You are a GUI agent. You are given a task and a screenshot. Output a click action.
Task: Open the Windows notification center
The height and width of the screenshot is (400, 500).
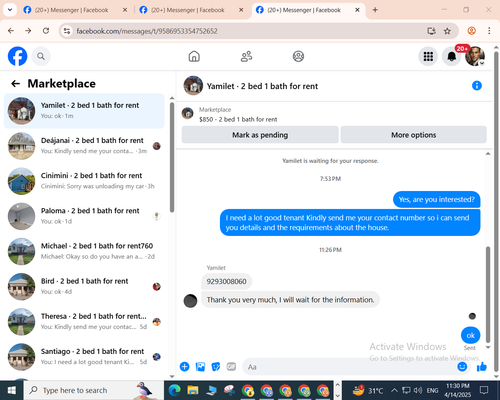(484, 390)
